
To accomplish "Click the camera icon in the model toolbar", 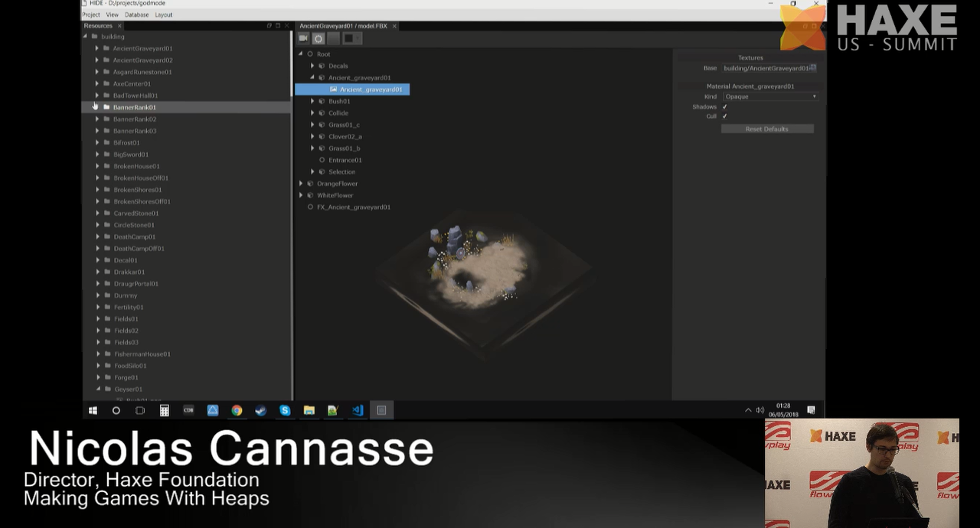I will tap(304, 38).
